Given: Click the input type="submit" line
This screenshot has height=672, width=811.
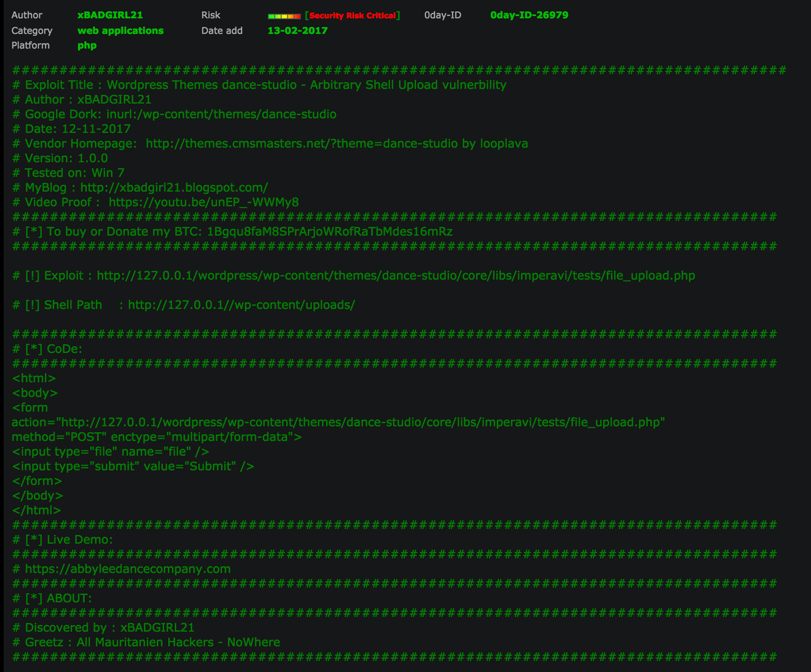Looking at the screenshot, I should pos(133,466).
